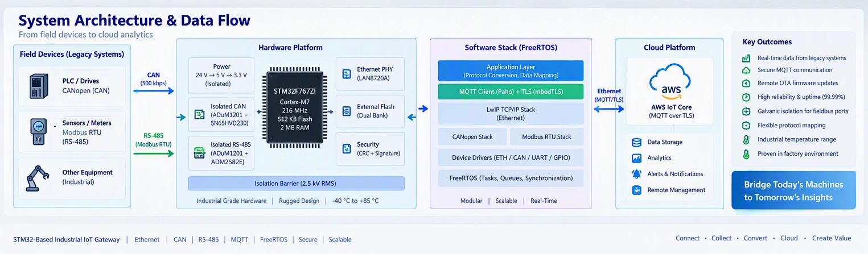
Task: Click the Sensors / Meters device icon
Action: click(x=38, y=132)
